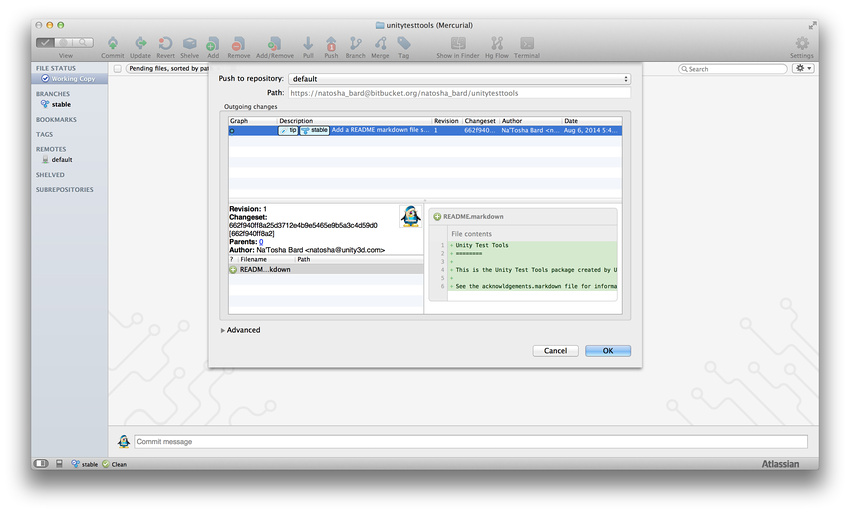The height and width of the screenshot is (513, 850).
Task: Open Terminal from the toolbar
Action: pyautogui.click(x=527, y=44)
